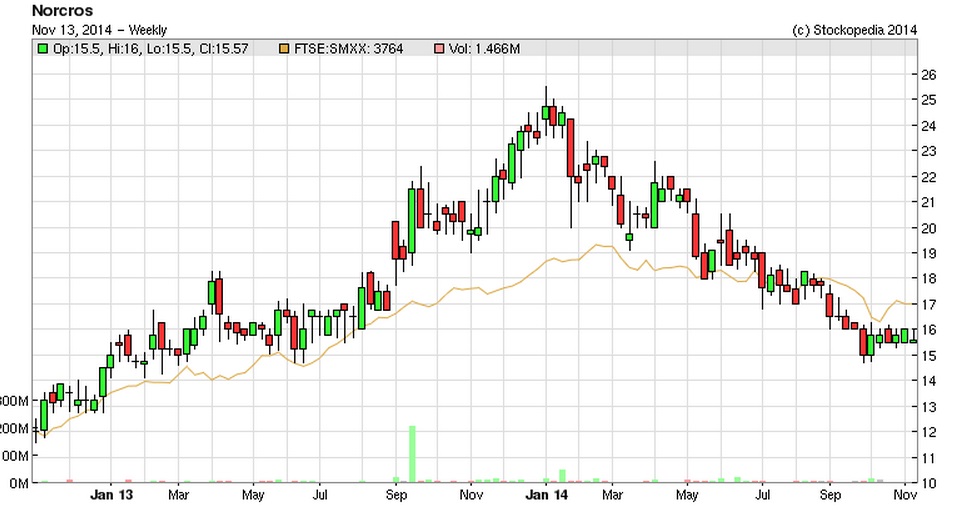Click price axis value 14
The height and width of the screenshot is (514, 958).
(929, 381)
